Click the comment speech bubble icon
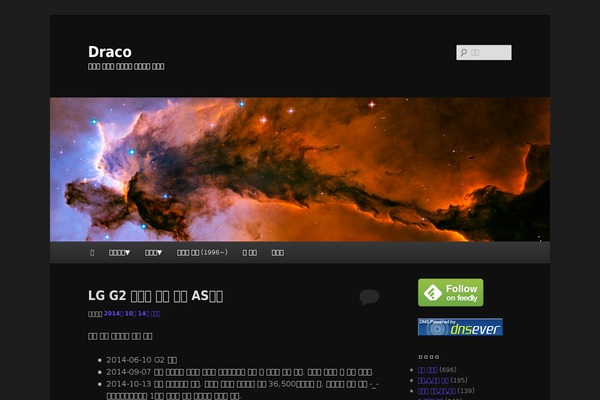The width and height of the screenshot is (600, 400). coord(369,297)
